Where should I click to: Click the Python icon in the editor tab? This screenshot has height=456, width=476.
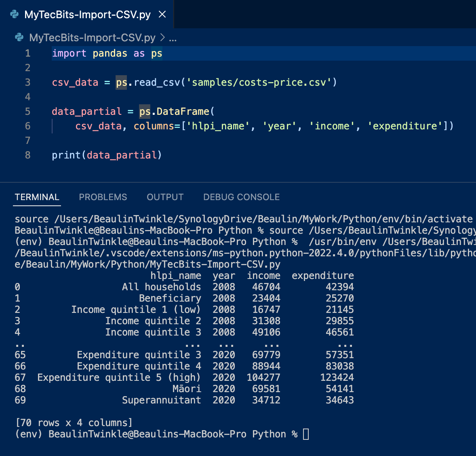pos(15,15)
